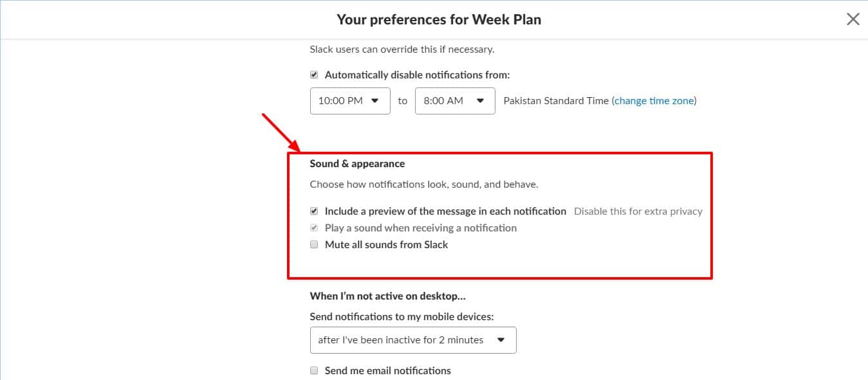868x380 pixels.
Task: Click the Choose how notifications look description
Action: tap(423, 185)
